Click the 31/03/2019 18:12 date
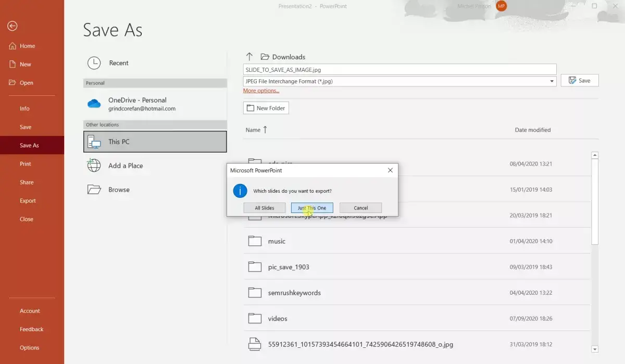Screen dimensions: 625x364 click(x=531, y=344)
